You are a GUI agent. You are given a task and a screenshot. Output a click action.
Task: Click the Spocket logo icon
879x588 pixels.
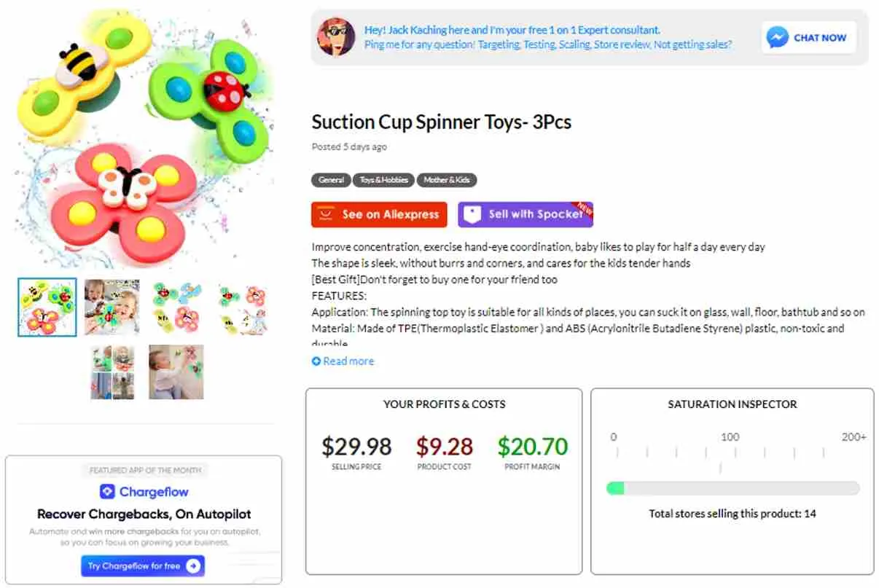[473, 214]
